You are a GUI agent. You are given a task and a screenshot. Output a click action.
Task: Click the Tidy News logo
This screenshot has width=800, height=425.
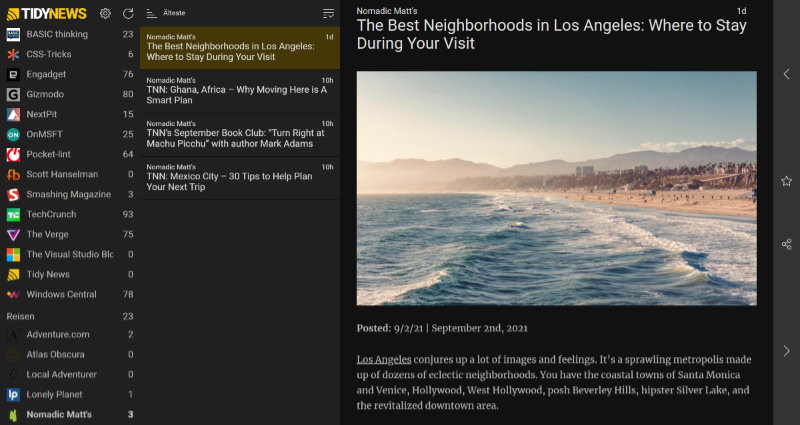pyautogui.click(x=47, y=14)
